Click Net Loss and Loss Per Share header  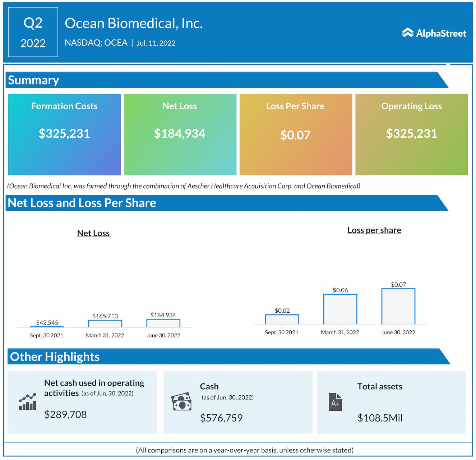(82, 203)
